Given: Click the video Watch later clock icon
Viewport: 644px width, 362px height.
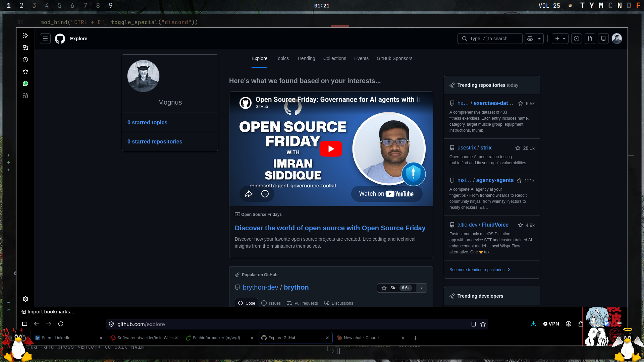Looking at the screenshot, I should click(265, 194).
